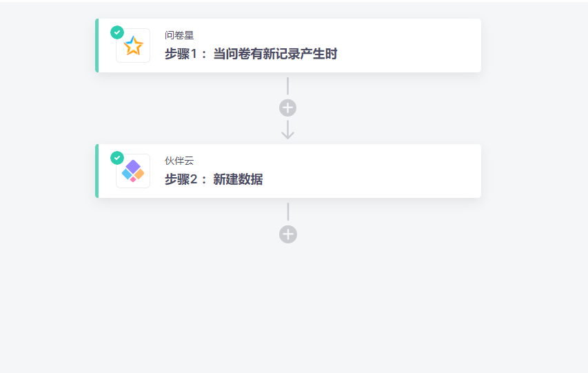Viewport: 588px width, 373px height.
Task: Open step 1 当问卷有新记录产生时 title
Action: pos(275,54)
